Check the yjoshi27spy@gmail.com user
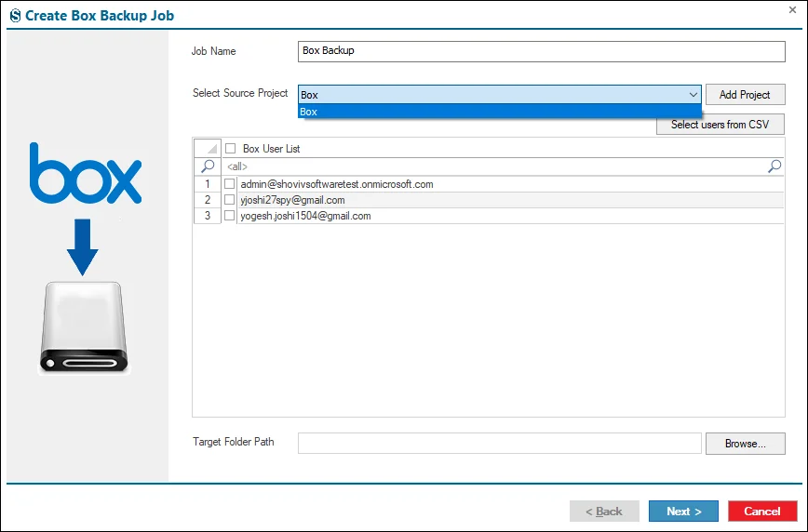This screenshot has height=532, width=808. point(229,200)
